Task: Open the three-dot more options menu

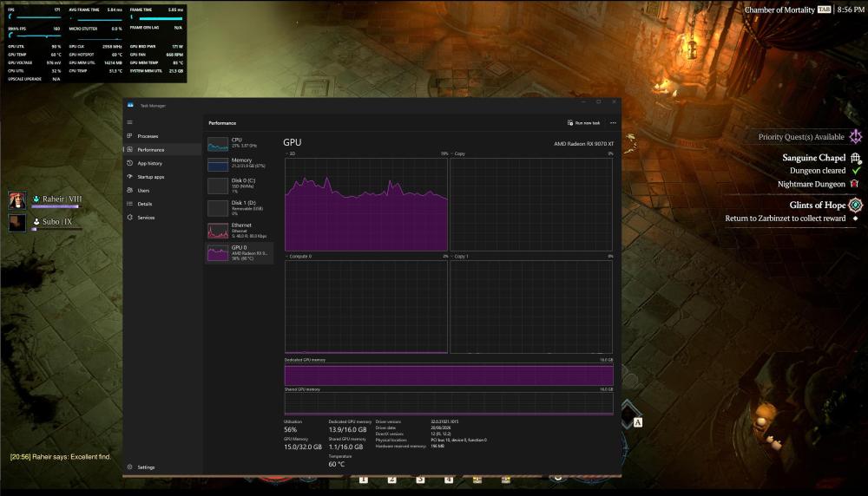Action: point(613,123)
